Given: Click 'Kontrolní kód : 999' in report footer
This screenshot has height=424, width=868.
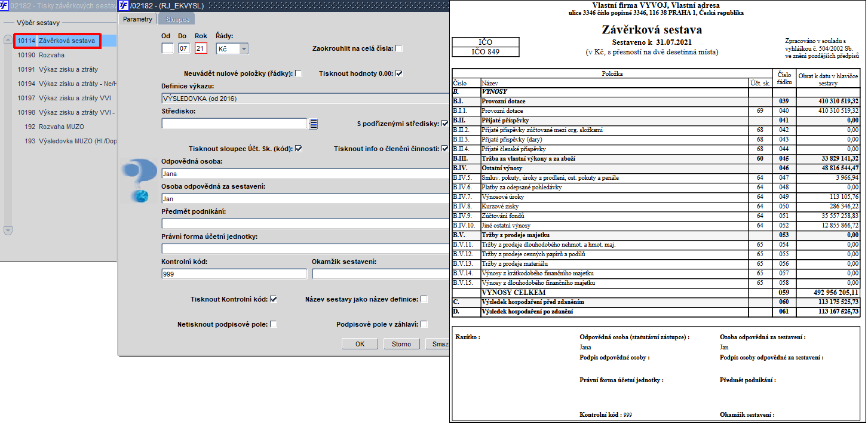Looking at the screenshot, I should click(x=606, y=414).
